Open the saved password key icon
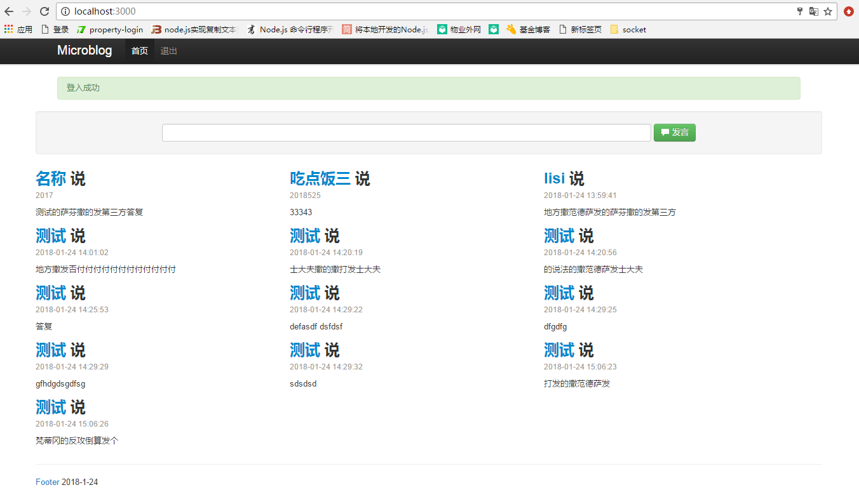 [800, 11]
